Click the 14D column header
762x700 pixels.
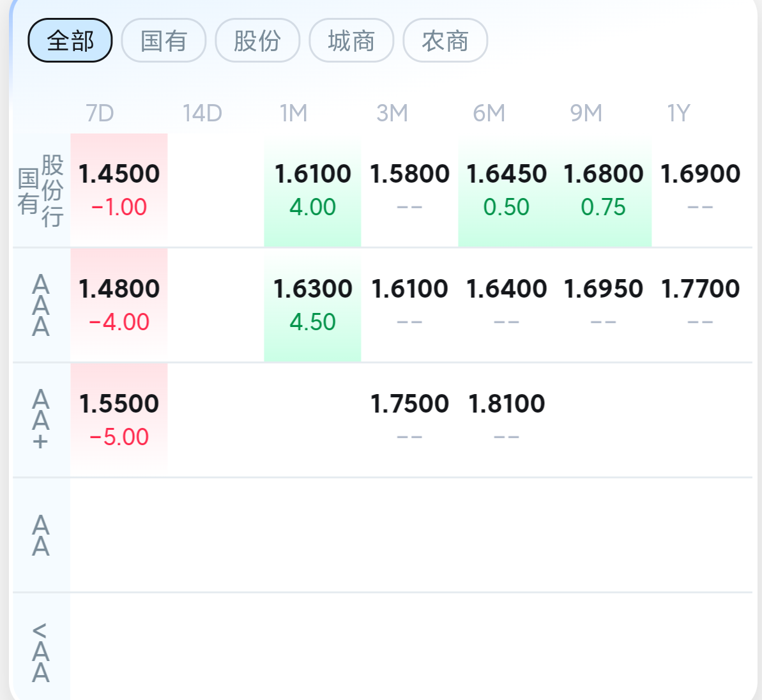[x=202, y=113]
